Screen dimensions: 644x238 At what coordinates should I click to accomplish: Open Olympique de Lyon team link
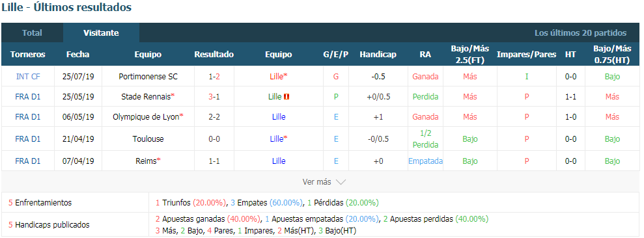click(147, 117)
